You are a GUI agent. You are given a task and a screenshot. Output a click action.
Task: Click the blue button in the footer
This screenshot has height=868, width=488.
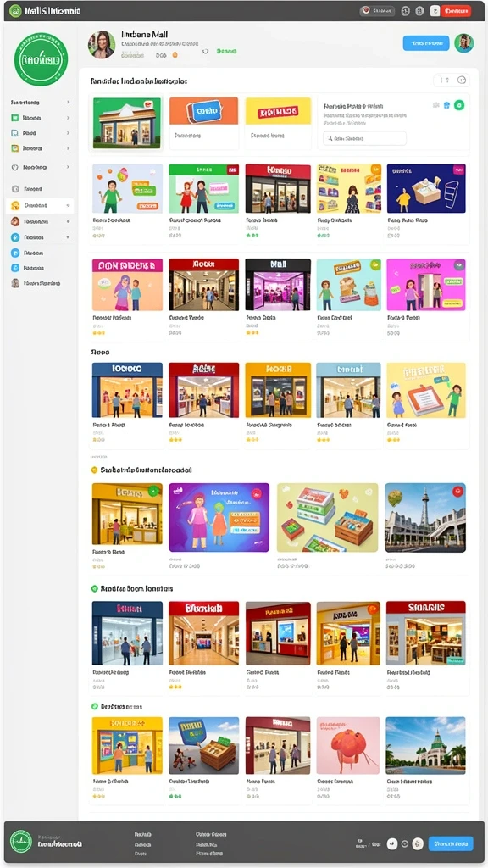pyautogui.click(x=451, y=843)
